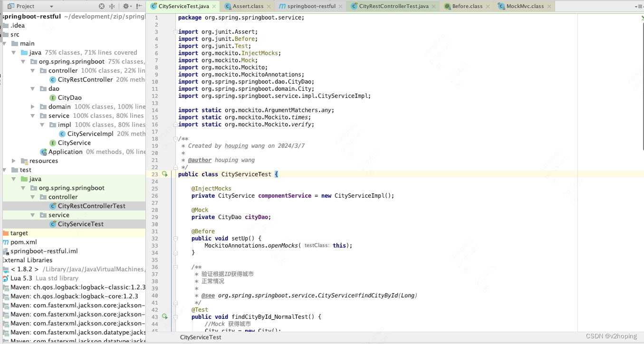
Task: Collapse the main folder
Action: pyautogui.click(x=5, y=44)
